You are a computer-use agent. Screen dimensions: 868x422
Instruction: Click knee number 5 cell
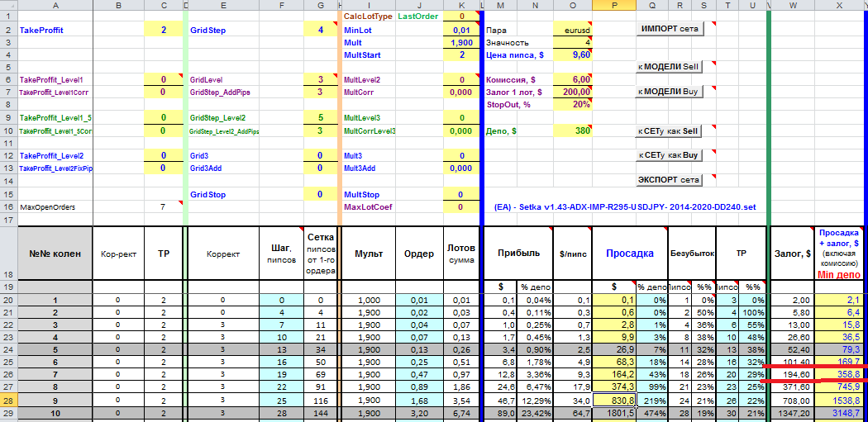[55, 349]
